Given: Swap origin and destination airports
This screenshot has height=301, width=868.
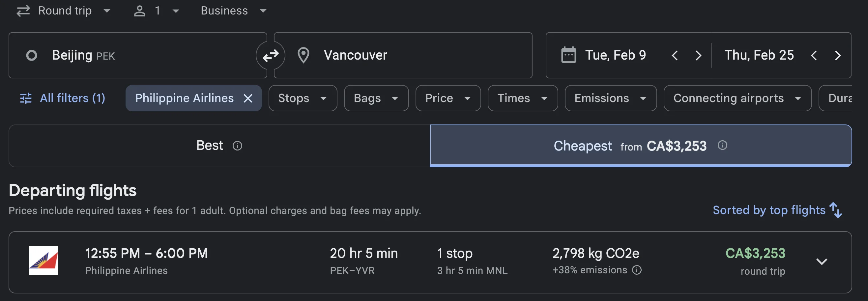Looking at the screenshot, I should [271, 55].
